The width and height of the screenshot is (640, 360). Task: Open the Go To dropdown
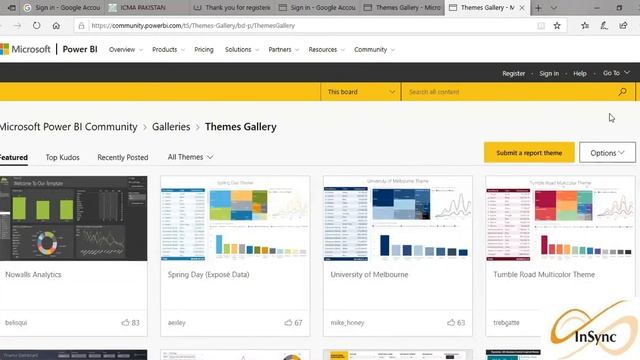point(616,73)
